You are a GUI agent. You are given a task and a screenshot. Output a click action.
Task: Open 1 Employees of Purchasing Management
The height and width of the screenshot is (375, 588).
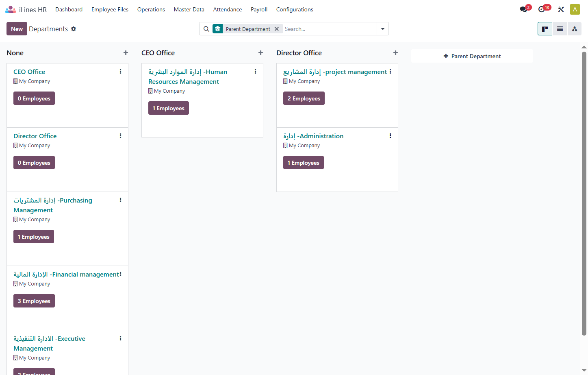34,237
